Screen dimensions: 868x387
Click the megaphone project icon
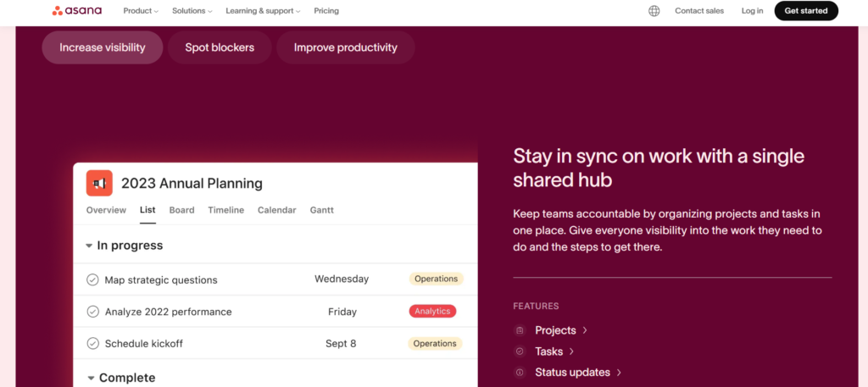tap(99, 183)
